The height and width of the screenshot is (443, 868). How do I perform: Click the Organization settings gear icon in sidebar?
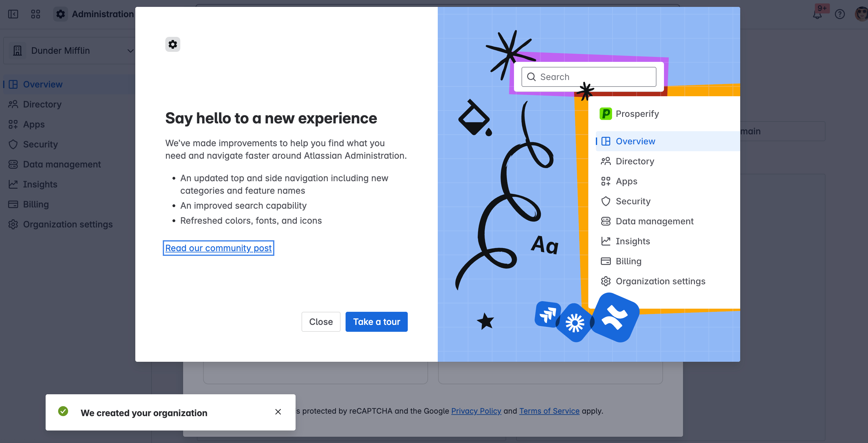pos(13,224)
